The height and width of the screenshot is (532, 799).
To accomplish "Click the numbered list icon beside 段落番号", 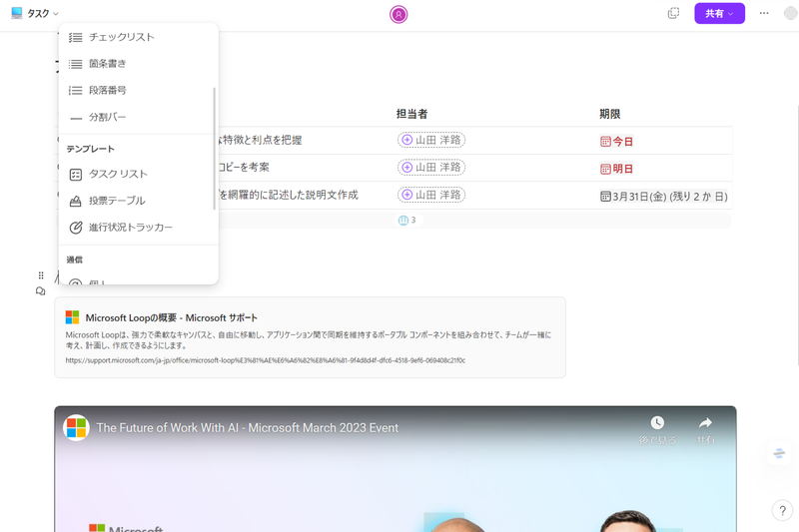I will [x=76, y=90].
